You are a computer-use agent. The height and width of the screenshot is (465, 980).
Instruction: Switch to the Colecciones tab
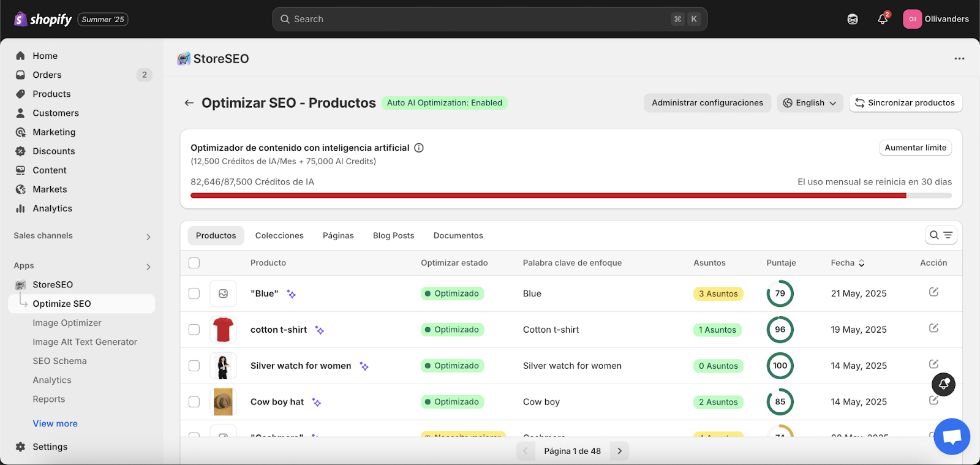pos(279,236)
